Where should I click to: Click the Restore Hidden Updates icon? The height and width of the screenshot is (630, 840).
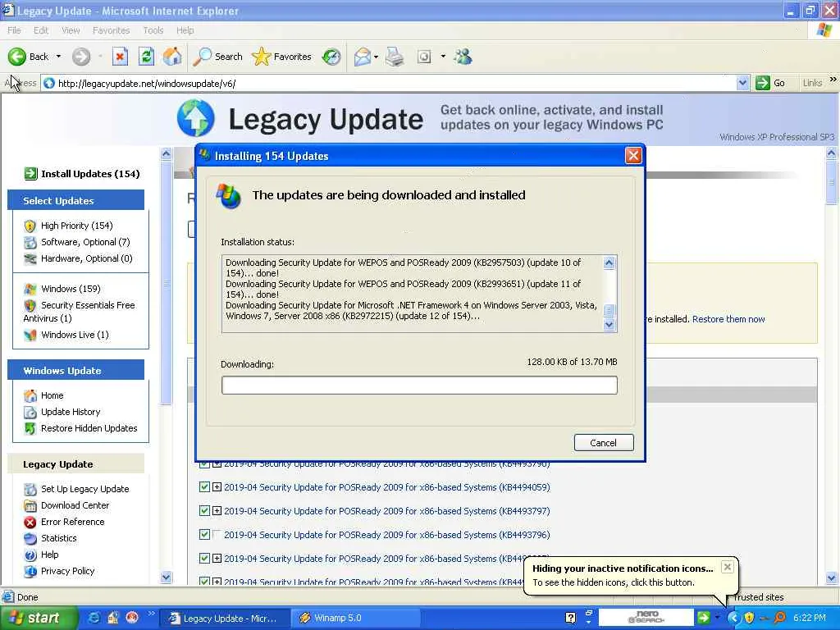coord(30,428)
